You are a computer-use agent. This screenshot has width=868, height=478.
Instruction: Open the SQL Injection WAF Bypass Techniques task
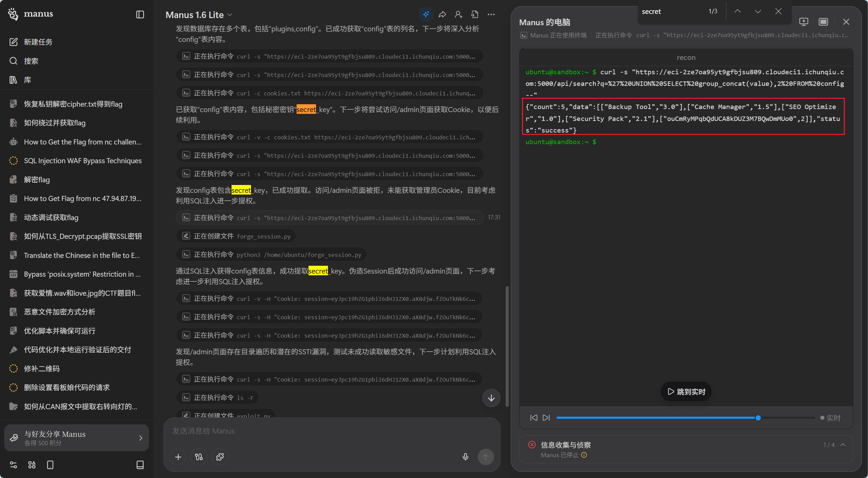click(x=77, y=161)
